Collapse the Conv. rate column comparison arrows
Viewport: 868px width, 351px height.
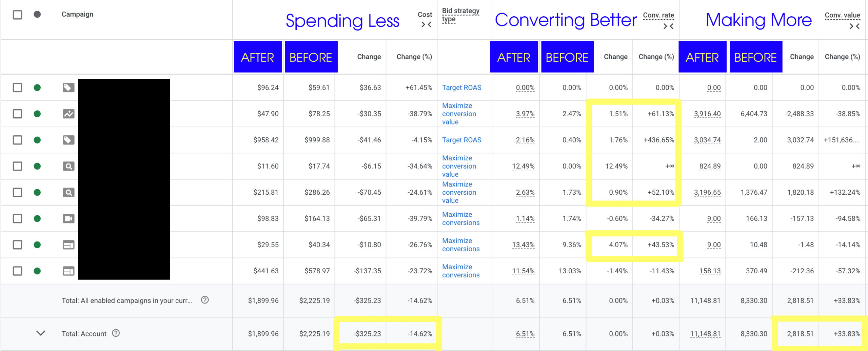point(668,26)
